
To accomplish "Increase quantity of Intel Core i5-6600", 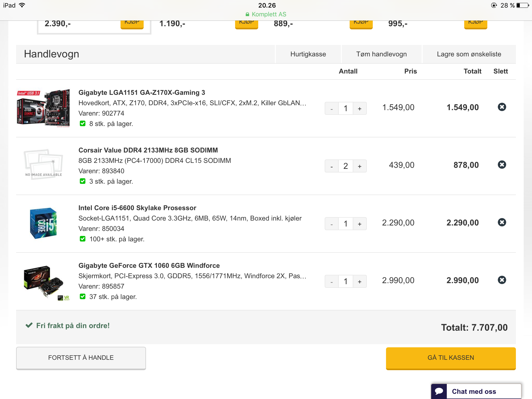I will click(360, 224).
